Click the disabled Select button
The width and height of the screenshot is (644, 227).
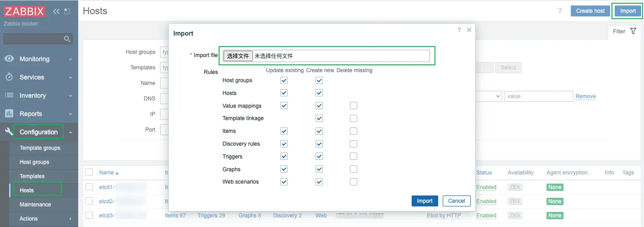pos(508,68)
